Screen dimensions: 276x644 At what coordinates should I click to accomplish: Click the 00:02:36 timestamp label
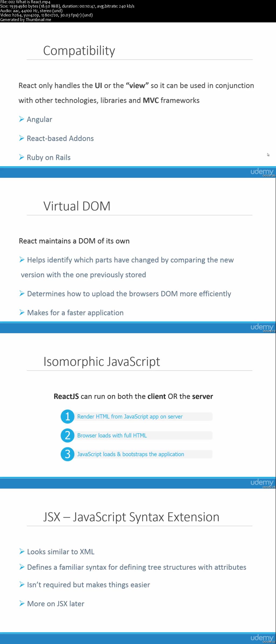[x=269, y=176]
